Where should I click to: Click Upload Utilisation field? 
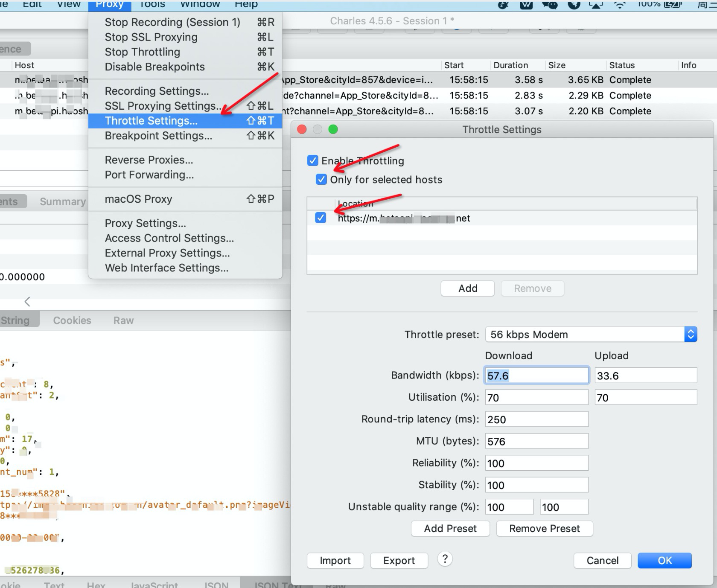click(x=646, y=398)
